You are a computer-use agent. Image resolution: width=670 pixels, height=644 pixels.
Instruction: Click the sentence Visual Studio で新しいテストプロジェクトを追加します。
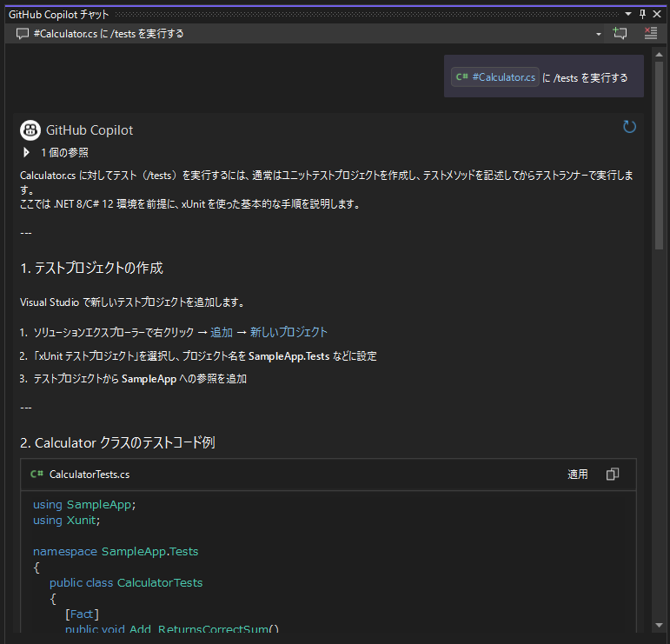tap(133, 302)
